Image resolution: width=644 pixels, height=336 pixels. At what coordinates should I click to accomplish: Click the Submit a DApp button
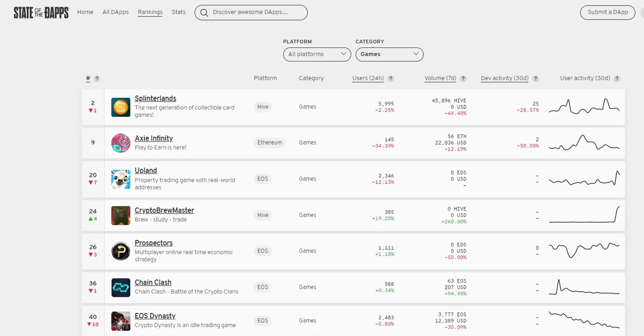pyautogui.click(x=608, y=13)
